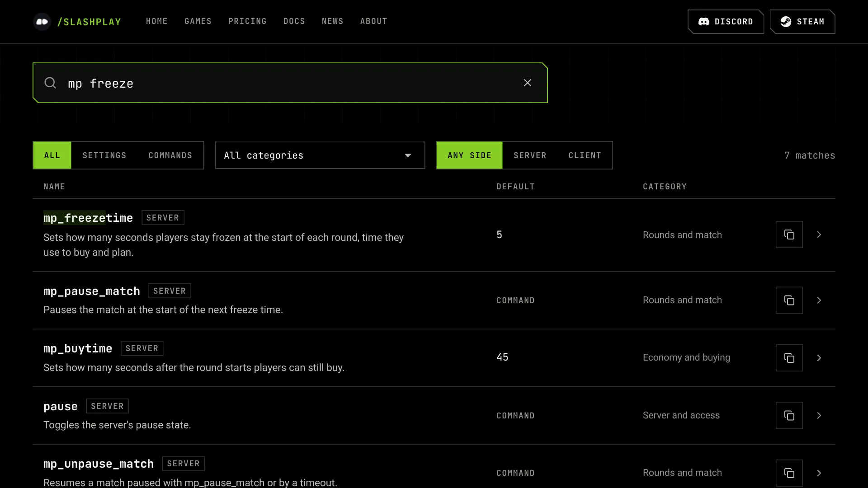
Task: Open the Steam button
Action: coord(802,22)
